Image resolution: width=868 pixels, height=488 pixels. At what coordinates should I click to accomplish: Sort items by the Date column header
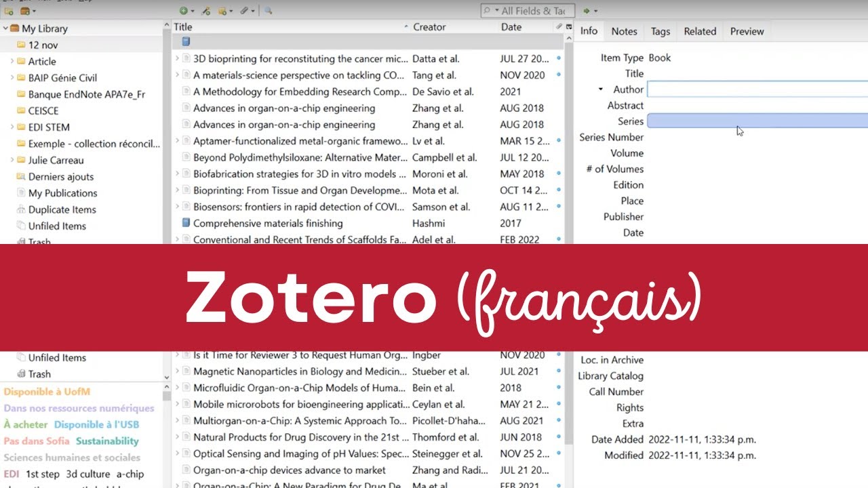click(x=526, y=27)
